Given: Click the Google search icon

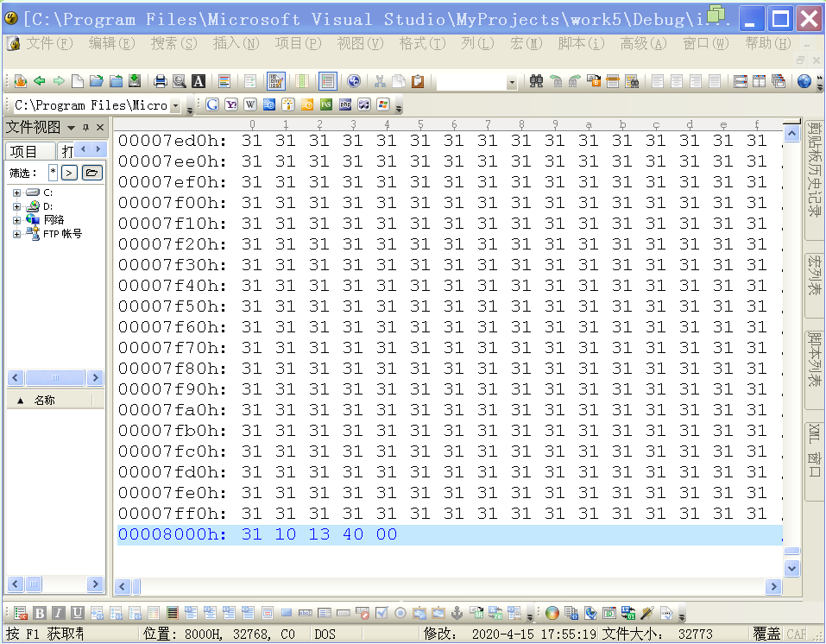Looking at the screenshot, I should click(x=212, y=104).
